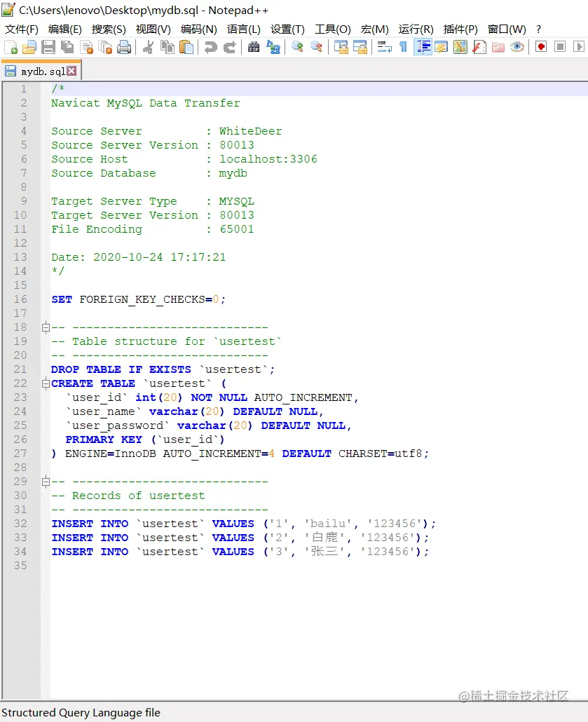Click the New file toolbar icon
The image size is (588, 722).
pos(11,47)
